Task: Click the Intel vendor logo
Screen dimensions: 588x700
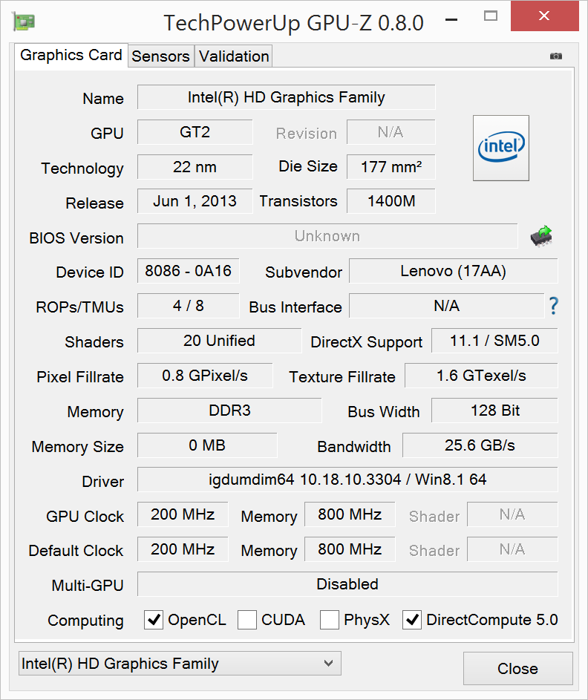Action: [501, 148]
